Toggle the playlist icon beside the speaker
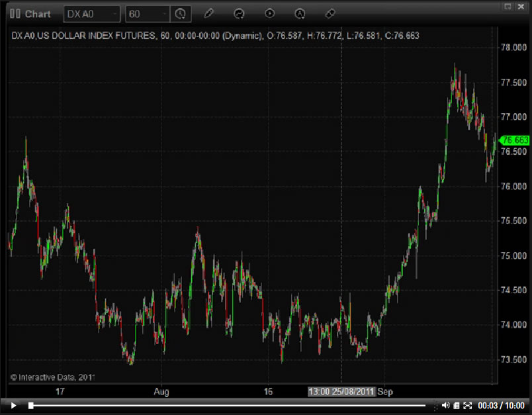The image size is (532, 415). pos(457,405)
